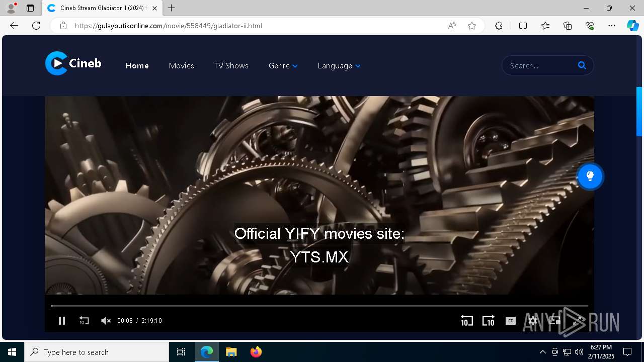The width and height of the screenshot is (644, 362).
Task: Open video player settings gear
Action: [533, 321]
